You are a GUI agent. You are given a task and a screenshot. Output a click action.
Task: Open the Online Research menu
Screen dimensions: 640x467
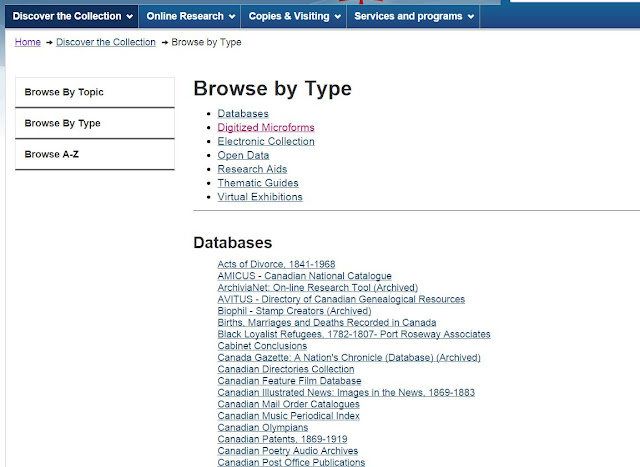[190, 16]
